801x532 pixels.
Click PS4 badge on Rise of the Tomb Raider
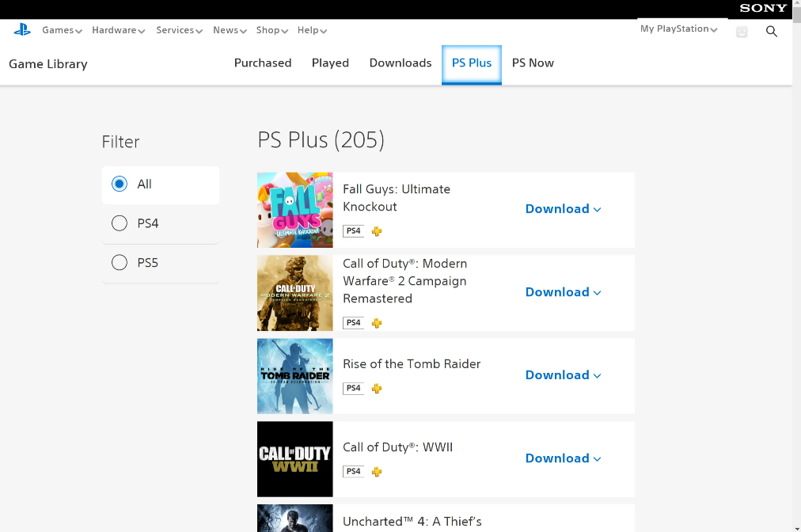[x=354, y=388]
